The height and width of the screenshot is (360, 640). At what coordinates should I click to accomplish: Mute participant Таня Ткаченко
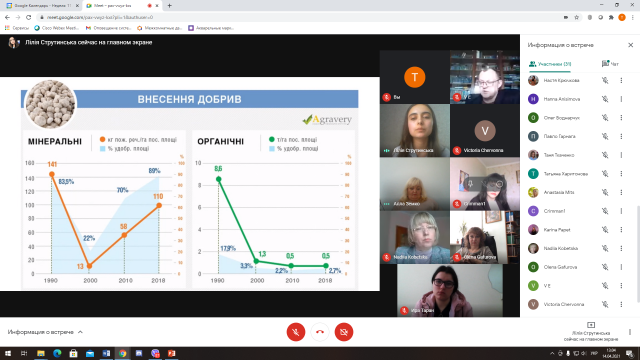(x=605, y=155)
